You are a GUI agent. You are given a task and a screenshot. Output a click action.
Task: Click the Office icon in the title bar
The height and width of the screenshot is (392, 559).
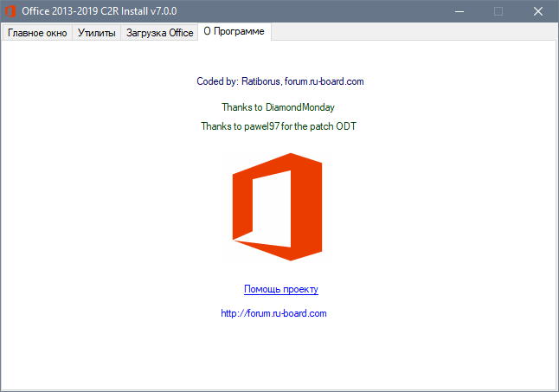pos(11,11)
